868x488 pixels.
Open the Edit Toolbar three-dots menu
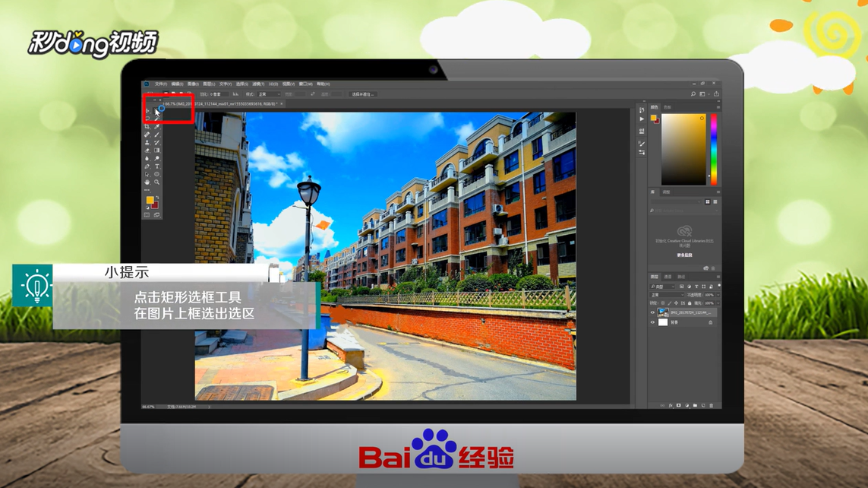coord(147,190)
